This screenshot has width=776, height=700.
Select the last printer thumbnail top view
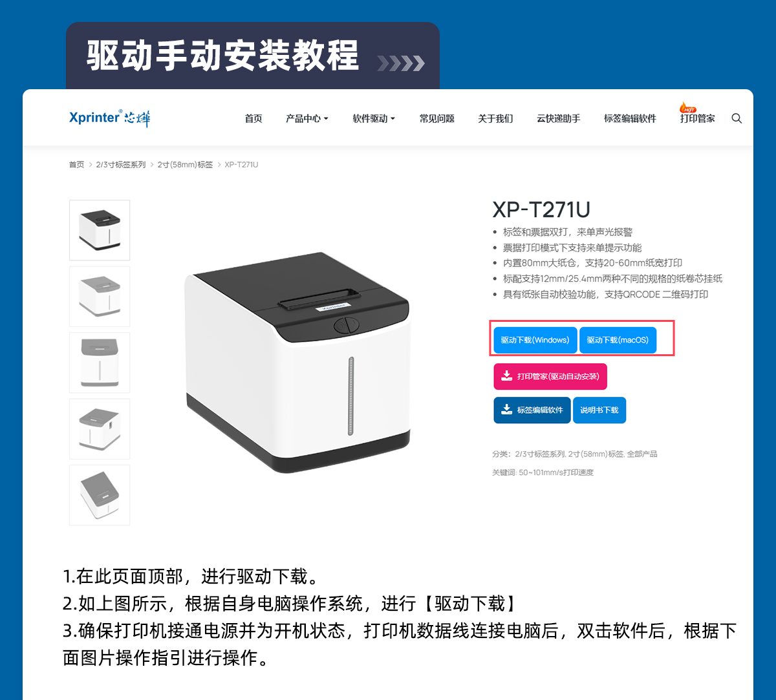(100, 495)
